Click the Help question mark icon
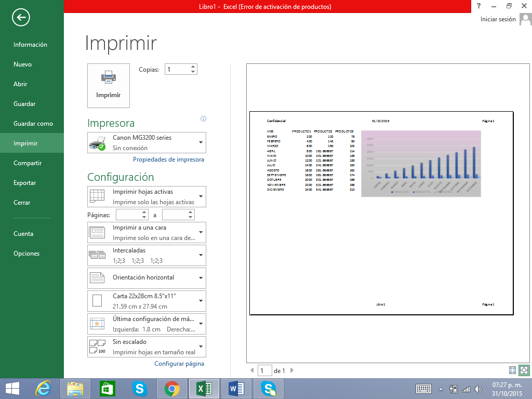The width and height of the screenshot is (532, 399). (x=478, y=6)
